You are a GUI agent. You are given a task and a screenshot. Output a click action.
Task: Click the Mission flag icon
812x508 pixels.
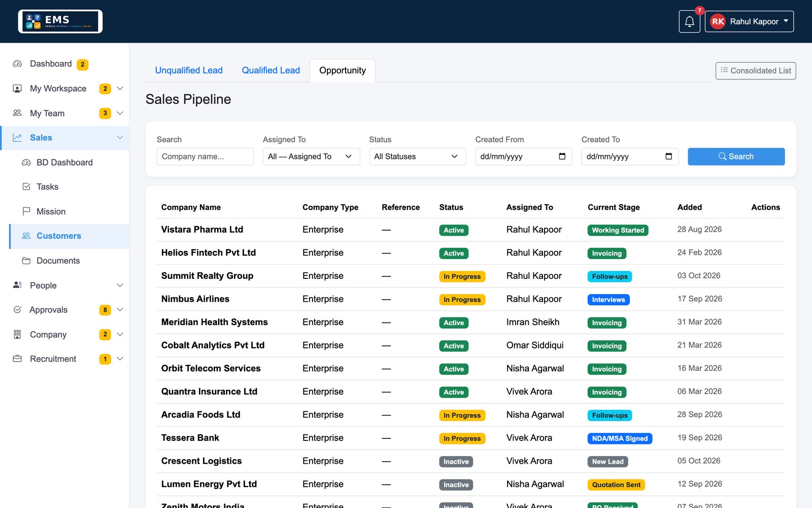[26, 211]
